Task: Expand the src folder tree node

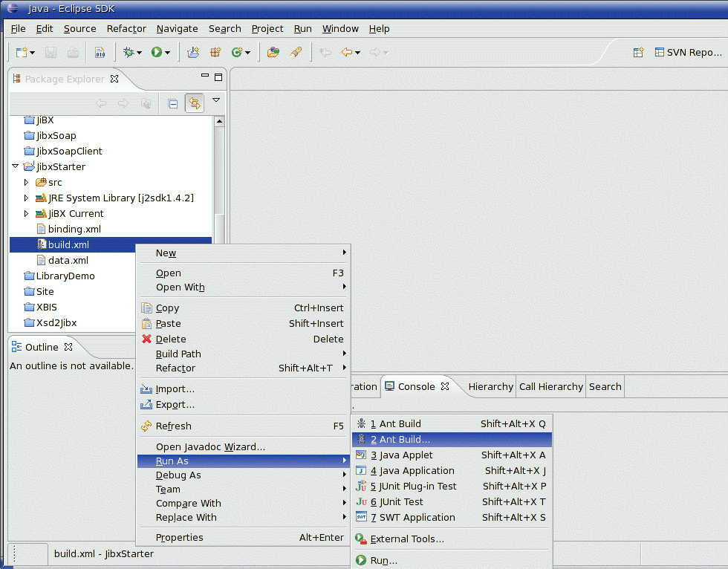Action: coord(27,182)
